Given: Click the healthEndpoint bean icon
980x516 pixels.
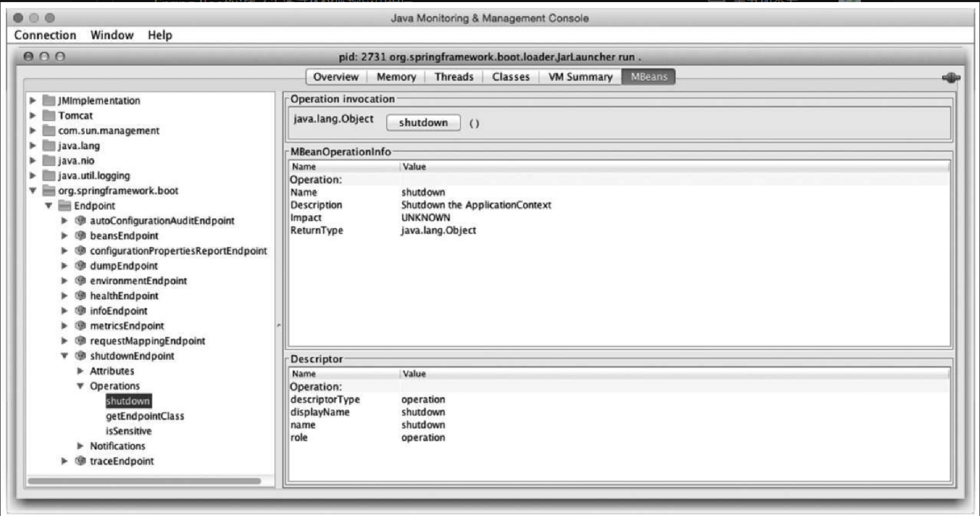Looking at the screenshot, I should coord(81,296).
